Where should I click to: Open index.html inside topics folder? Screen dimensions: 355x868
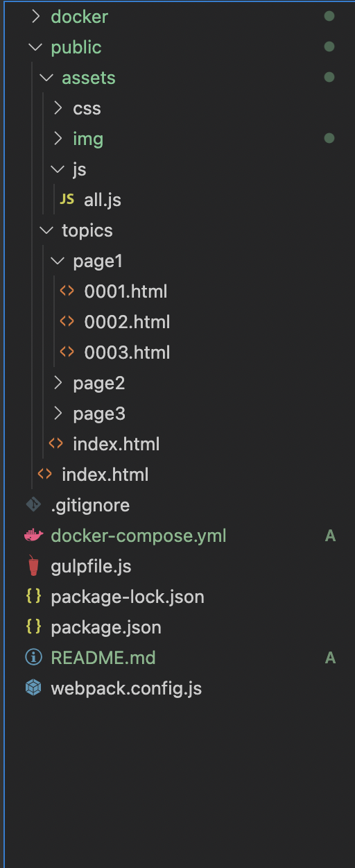(x=116, y=444)
